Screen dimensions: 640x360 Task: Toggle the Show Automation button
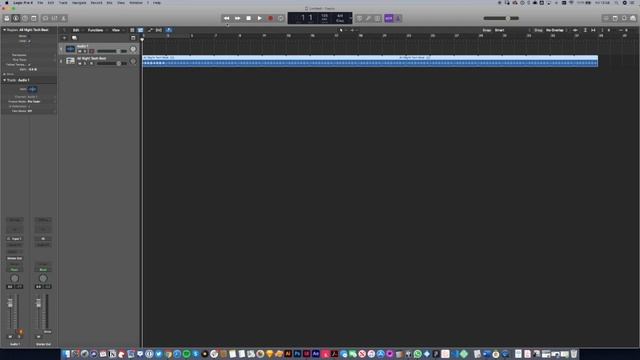click(x=150, y=30)
